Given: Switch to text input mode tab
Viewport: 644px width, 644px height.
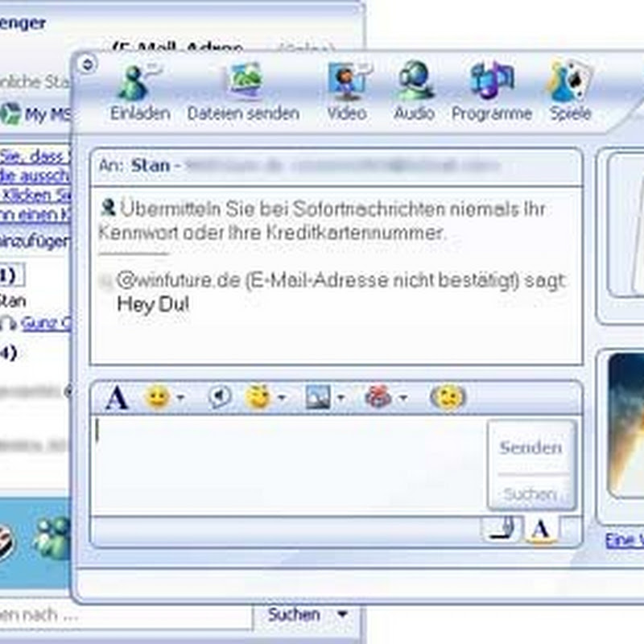Looking at the screenshot, I should (x=541, y=529).
